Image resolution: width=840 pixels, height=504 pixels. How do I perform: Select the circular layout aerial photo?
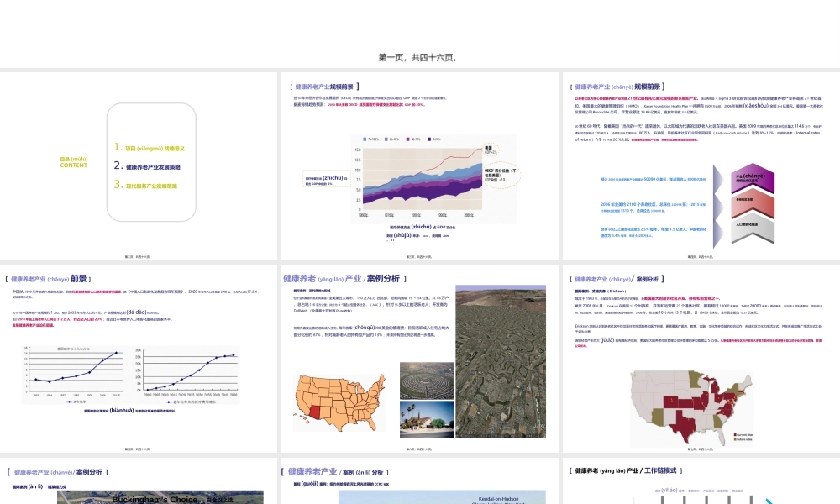420,379
